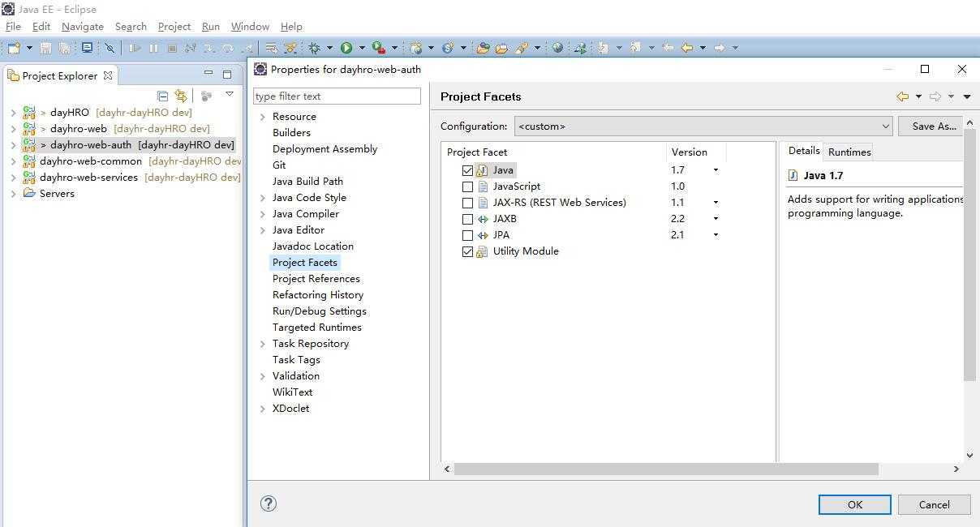
Task: Click the Search pen toolbar icon
Action: click(x=522, y=48)
